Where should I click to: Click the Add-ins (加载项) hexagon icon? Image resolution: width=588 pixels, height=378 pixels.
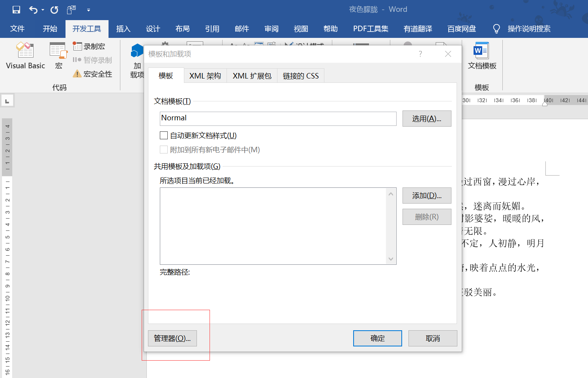pyautogui.click(x=137, y=51)
